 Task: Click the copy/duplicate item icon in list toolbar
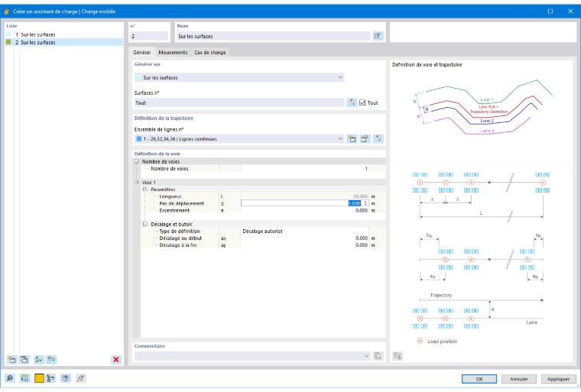[24, 359]
